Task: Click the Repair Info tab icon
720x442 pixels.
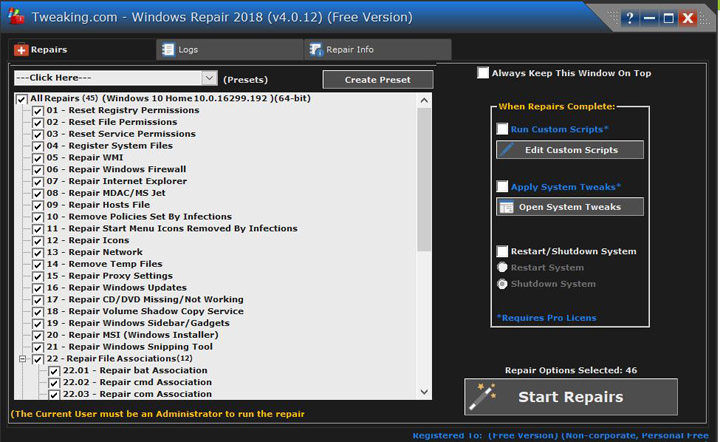Action: pos(316,50)
